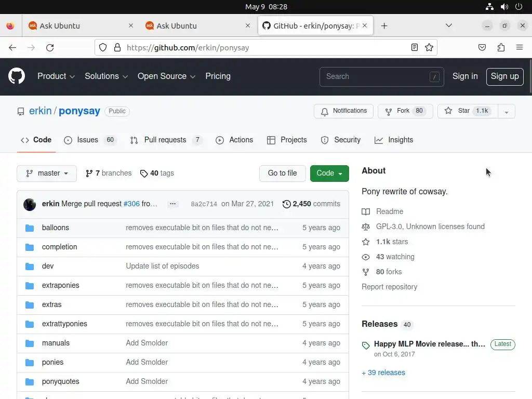Image resolution: width=532 pixels, height=399 pixels.
Task: Bookmark page using star icon in address bar
Action: point(429,47)
